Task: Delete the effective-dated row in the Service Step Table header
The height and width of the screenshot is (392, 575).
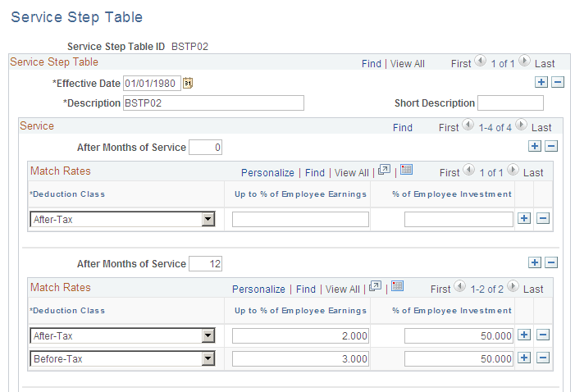Action: point(558,83)
